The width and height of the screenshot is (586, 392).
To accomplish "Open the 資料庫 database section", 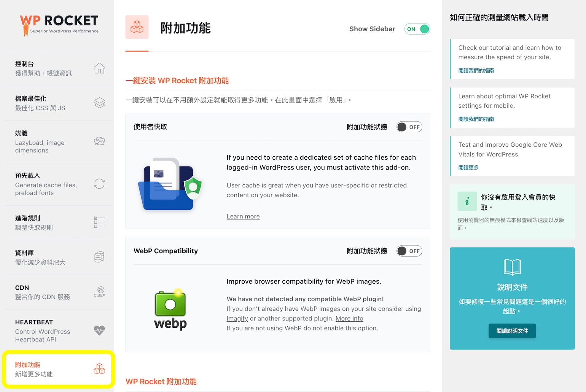I will [x=59, y=257].
